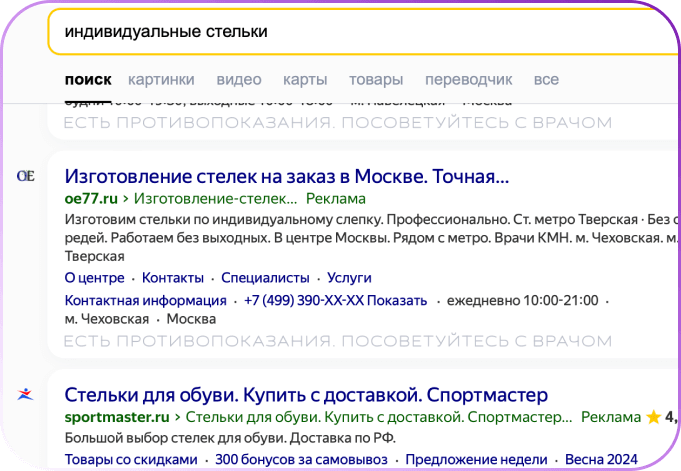The height and width of the screenshot is (471, 681).
Task: Select the поиск tab
Action: pos(88,80)
